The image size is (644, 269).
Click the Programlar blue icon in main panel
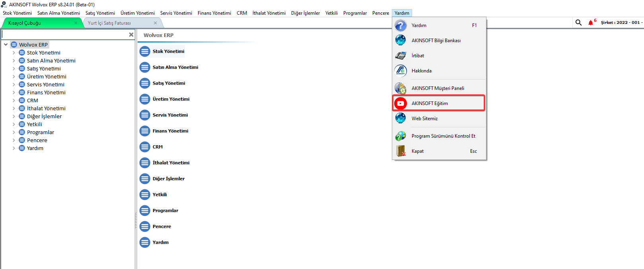point(145,211)
